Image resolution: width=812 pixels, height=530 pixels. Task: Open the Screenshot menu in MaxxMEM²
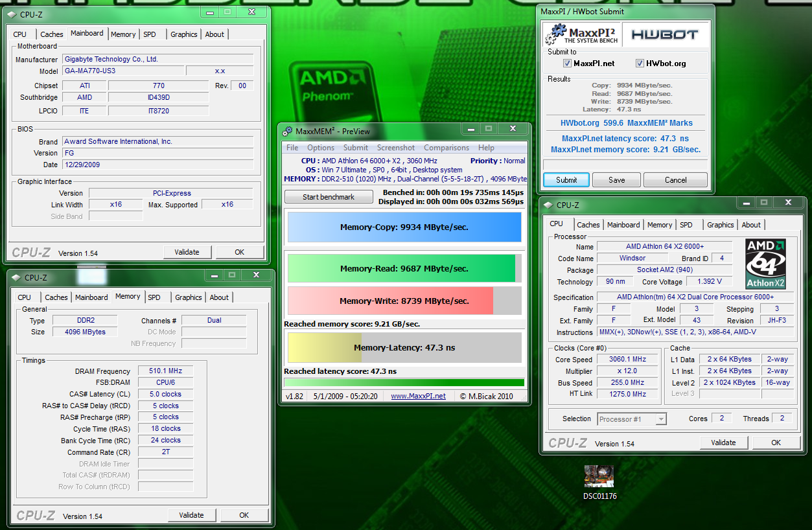coord(396,148)
